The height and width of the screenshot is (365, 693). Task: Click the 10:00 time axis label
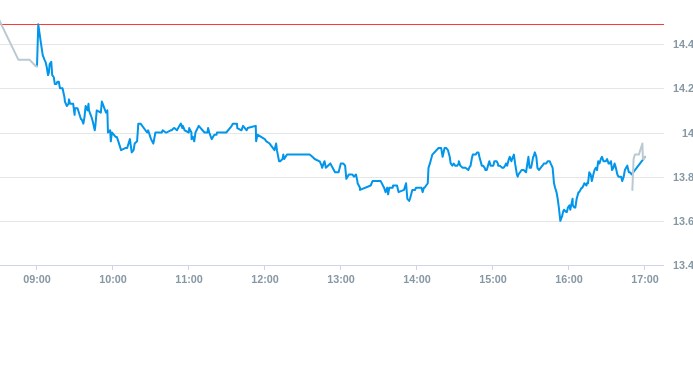[113, 280]
